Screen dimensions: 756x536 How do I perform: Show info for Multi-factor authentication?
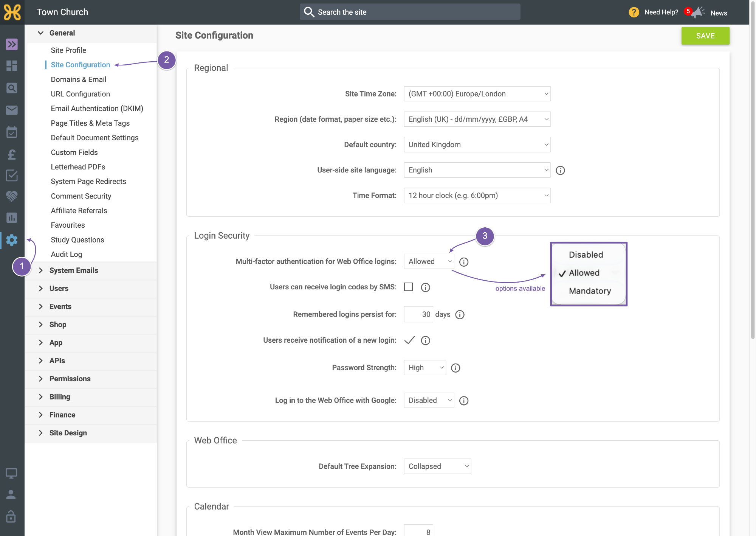coord(464,262)
